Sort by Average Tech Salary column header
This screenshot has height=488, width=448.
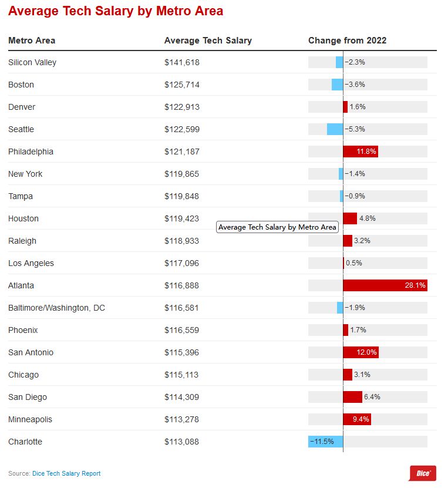click(x=208, y=41)
